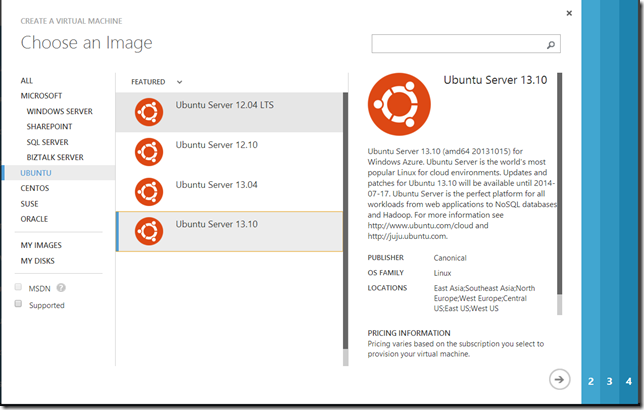Image resolution: width=644 pixels, height=410 pixels.
Task: Close the Create a Virtual Machine dialog
Action: pos(569,13)
